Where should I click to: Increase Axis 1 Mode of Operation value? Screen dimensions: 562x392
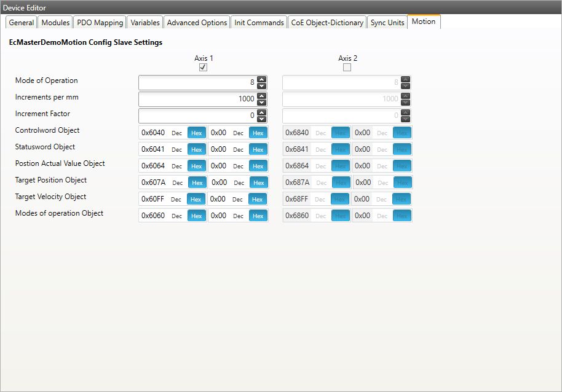(262, 80)
